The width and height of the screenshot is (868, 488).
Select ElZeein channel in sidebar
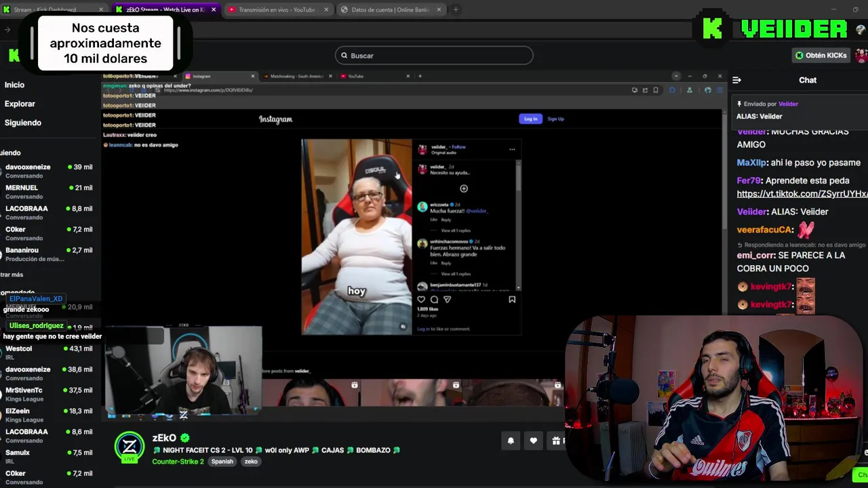(47, 415)
